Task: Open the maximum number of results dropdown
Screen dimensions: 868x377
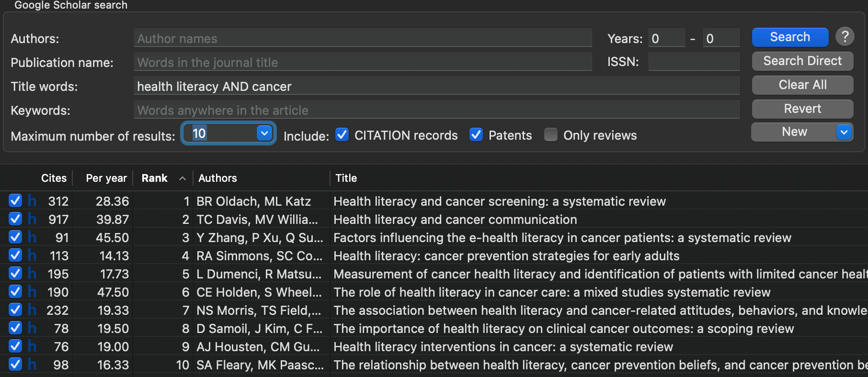Action: (264, 133)
